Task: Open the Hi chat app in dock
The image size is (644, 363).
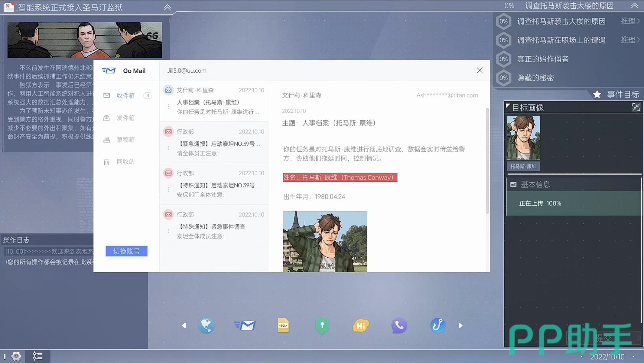Action: 361,326
